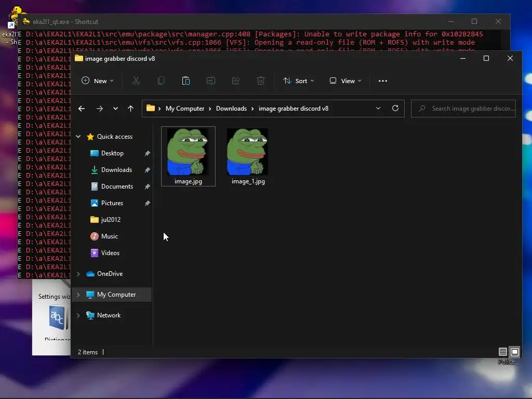Maximize the image grabber Explorer window
The image size is (532, 399).
pyautogui.click(x=486, y=58)
